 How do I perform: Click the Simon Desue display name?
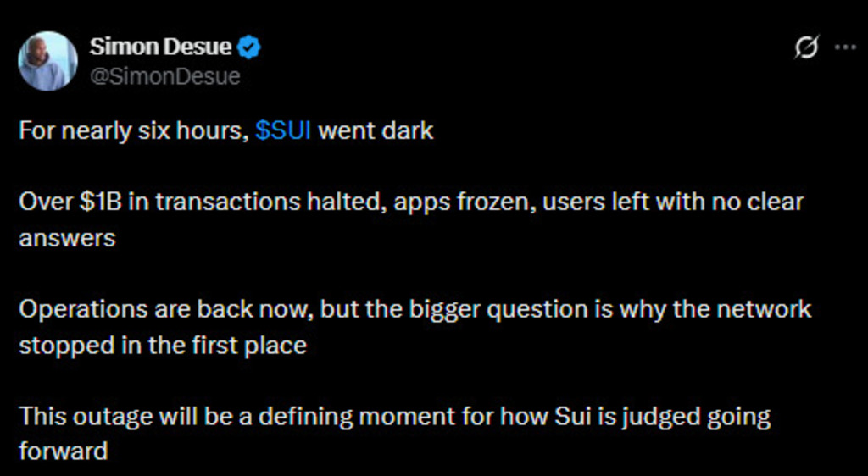159,48
